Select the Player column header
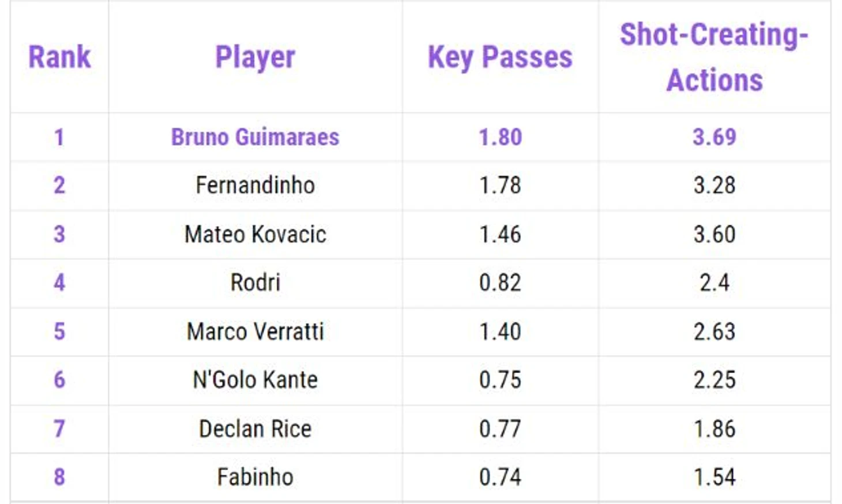The image size is (842, 504). [x=255, y=58]
